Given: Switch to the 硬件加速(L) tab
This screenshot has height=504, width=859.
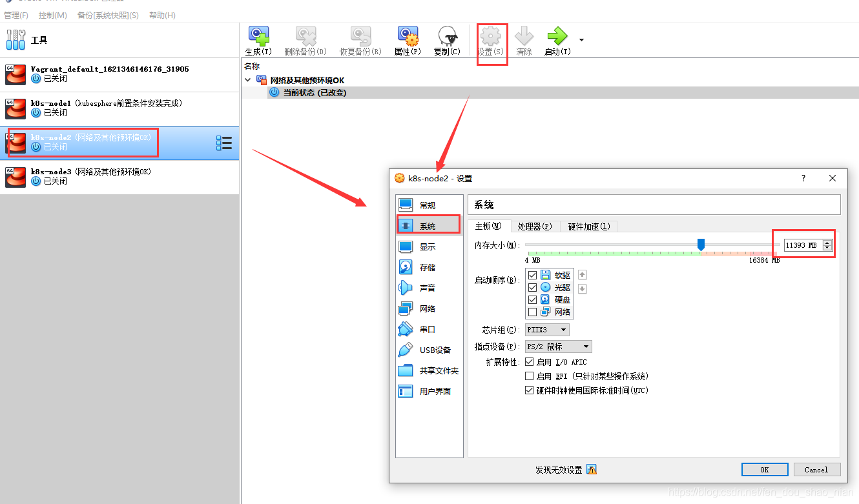Looking at the screenshot, I should [x=588, y=227].
